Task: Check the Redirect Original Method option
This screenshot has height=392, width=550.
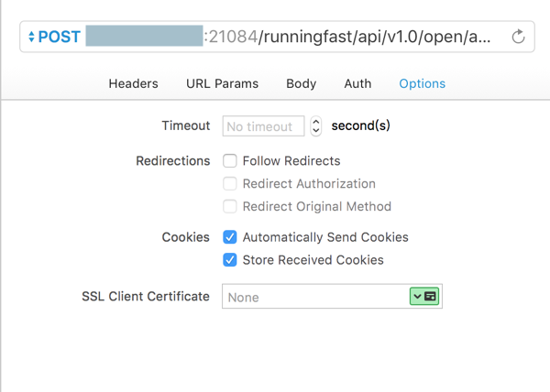Action: click(x=230, y=207)
